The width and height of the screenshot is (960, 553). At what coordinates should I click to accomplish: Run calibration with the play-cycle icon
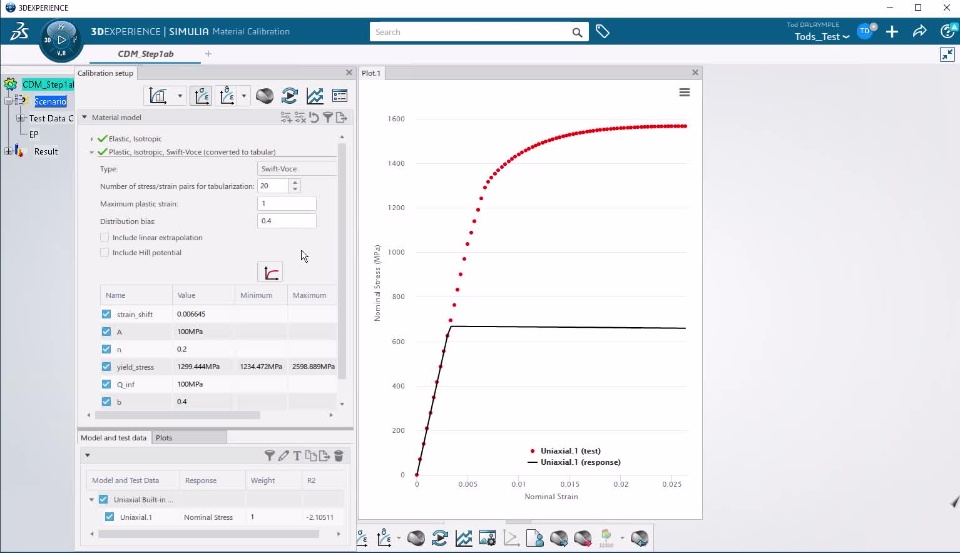click(290, 96)
